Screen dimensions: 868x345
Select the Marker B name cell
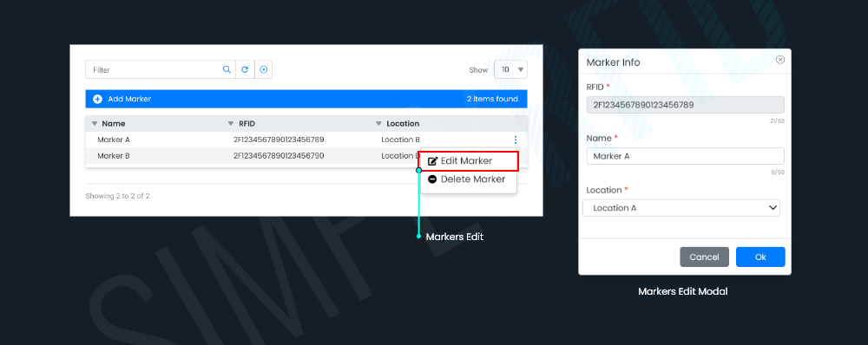114,156
